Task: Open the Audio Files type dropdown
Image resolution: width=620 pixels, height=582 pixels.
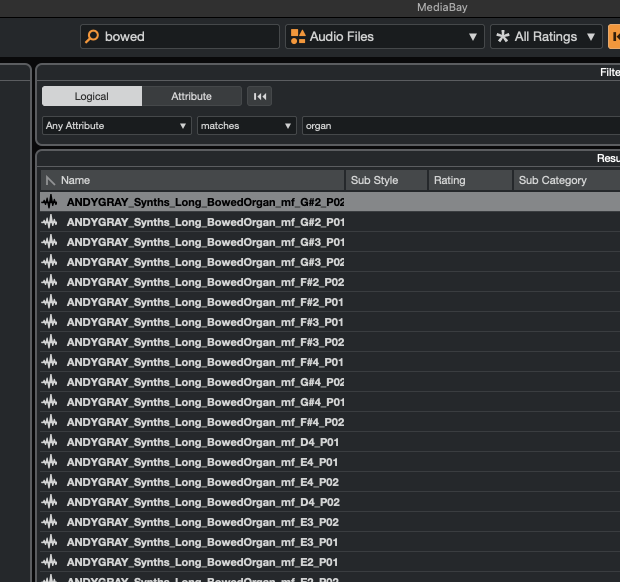Action: click(x=385, y=36)
